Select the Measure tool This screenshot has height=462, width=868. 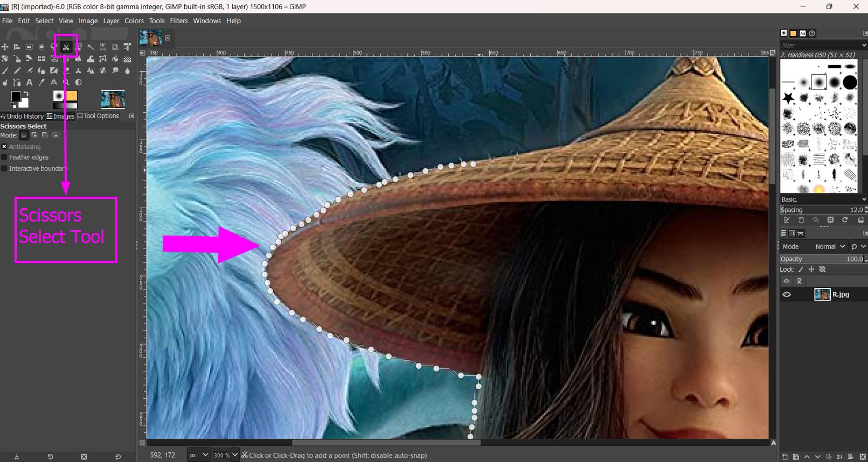click(x=54, y=82)
